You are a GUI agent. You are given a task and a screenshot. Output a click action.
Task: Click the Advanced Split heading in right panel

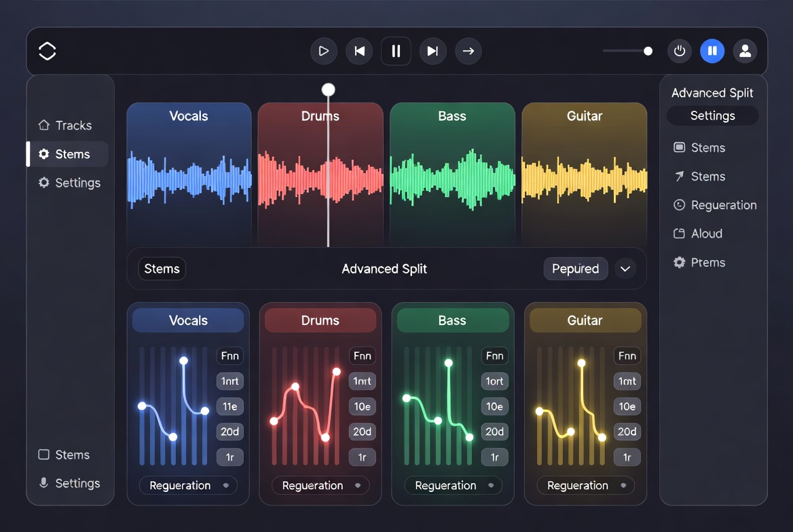click(x=712, y=93)
